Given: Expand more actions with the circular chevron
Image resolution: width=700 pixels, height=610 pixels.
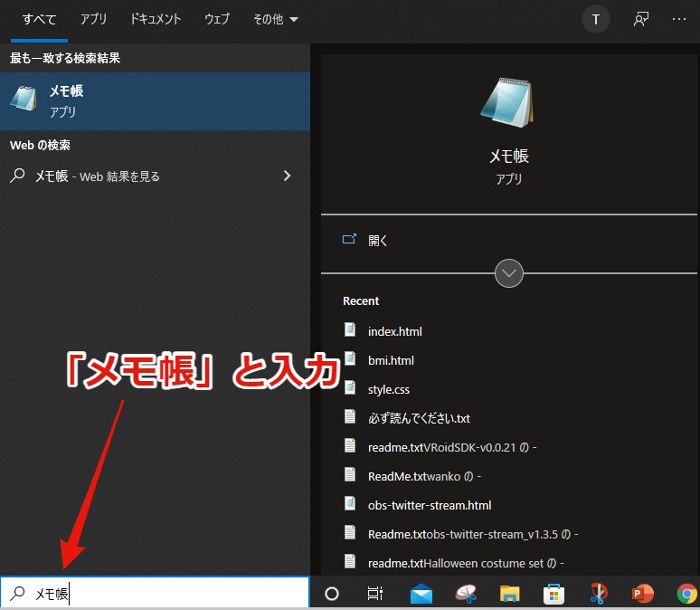Looking at the screenshot, I should click(x=509, y=273).
